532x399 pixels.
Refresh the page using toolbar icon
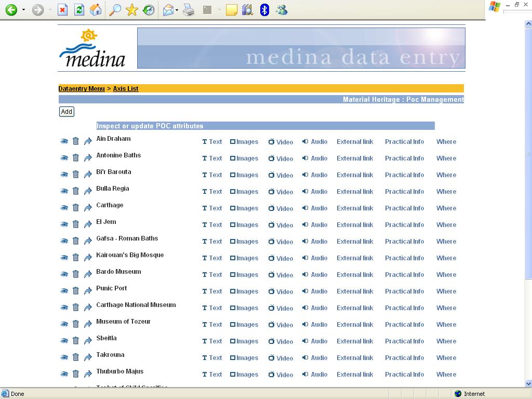[79, 10]
